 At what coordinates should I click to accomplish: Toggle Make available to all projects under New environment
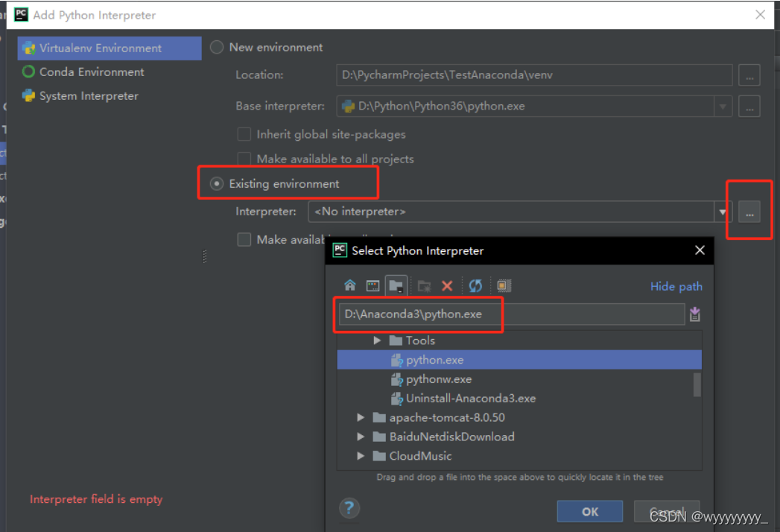point(244,159)
